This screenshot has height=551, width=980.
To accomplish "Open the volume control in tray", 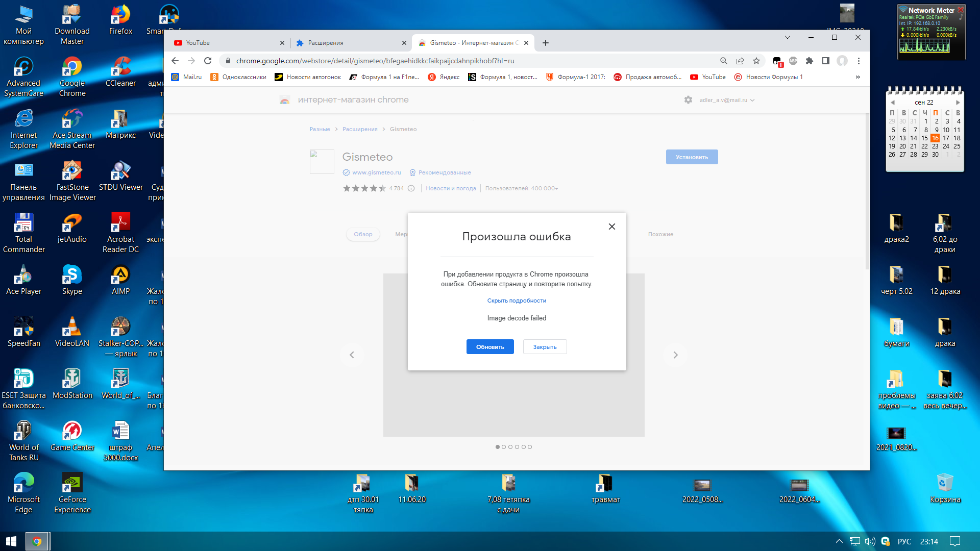I will 870,541.
